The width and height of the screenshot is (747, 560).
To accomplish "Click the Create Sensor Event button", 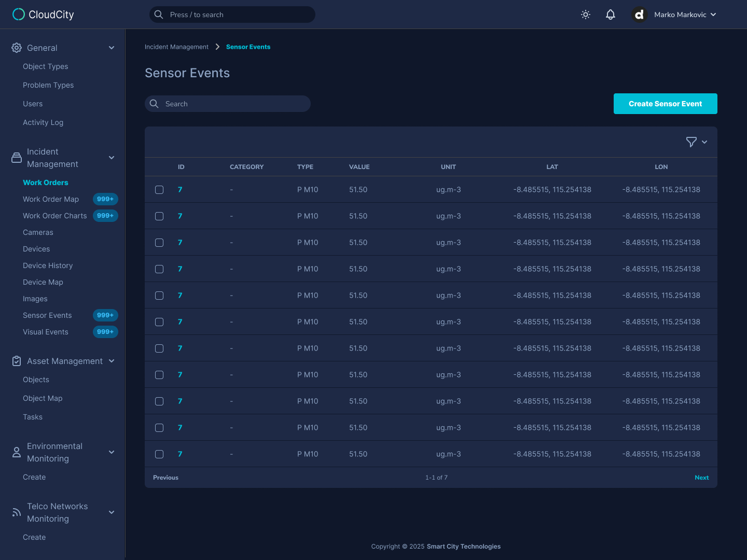I will point(666,104).
